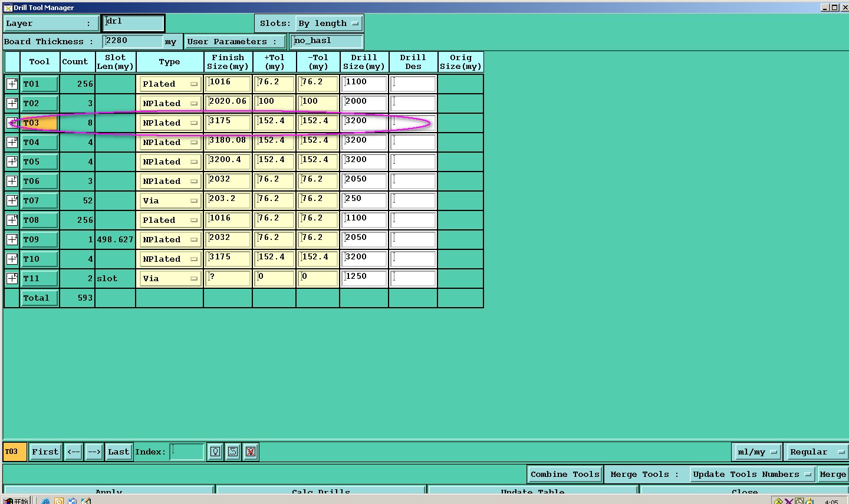Click the plus icon beside T07
The width and height of the screenshot is (849, 504).
12,200
